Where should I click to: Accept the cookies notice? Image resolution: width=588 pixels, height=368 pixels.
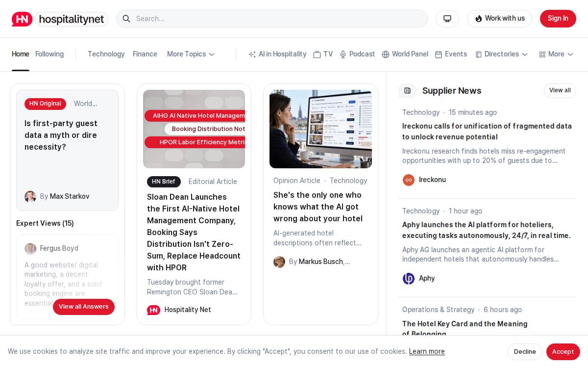[x=563, y=352]
